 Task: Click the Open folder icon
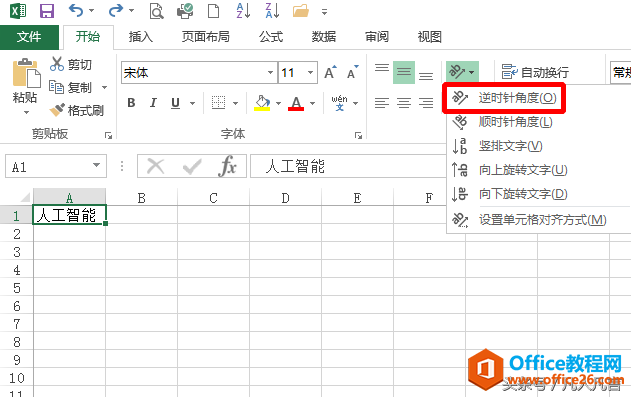click(301, 11)
